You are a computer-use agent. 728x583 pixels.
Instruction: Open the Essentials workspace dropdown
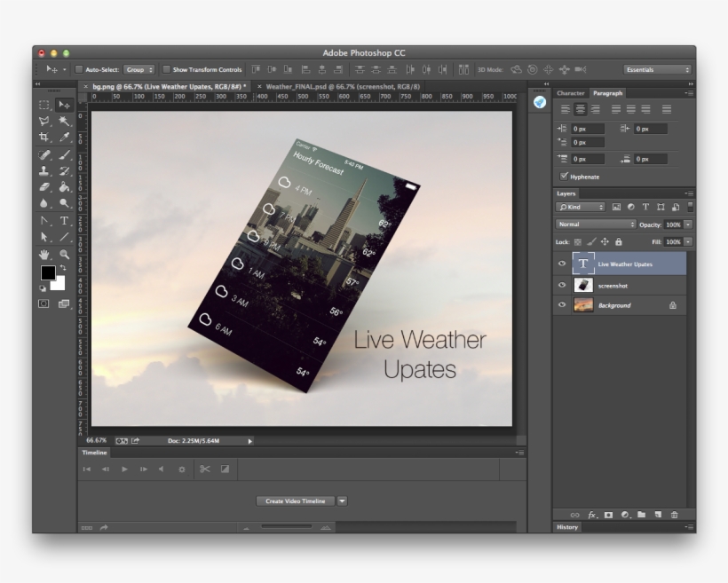[x=657, y=69]
